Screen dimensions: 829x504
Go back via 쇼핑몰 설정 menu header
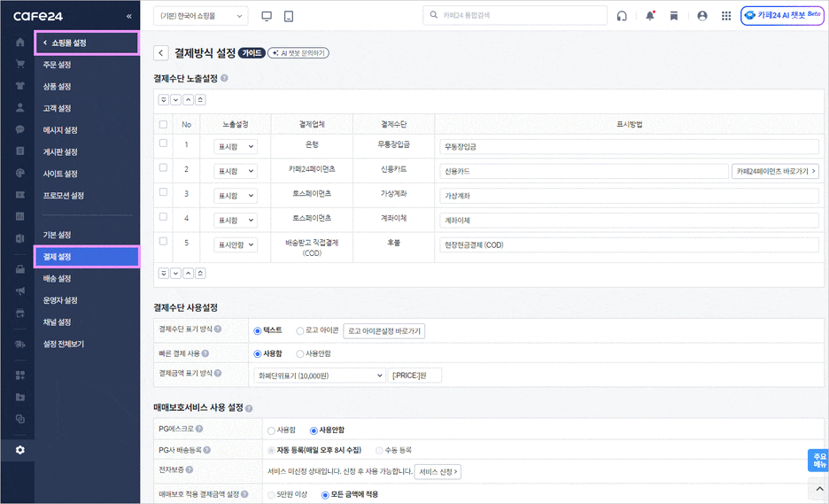pyautogui.click(x=87, y=43)
